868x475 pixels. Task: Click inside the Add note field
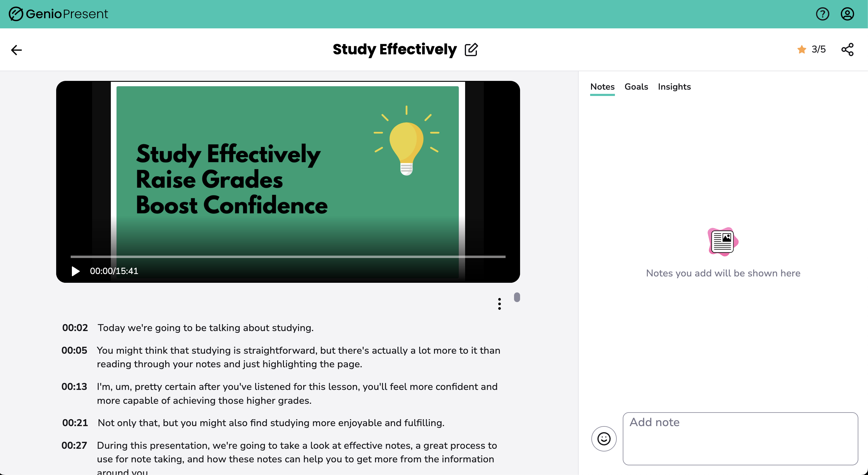click(x=740, y=438)
